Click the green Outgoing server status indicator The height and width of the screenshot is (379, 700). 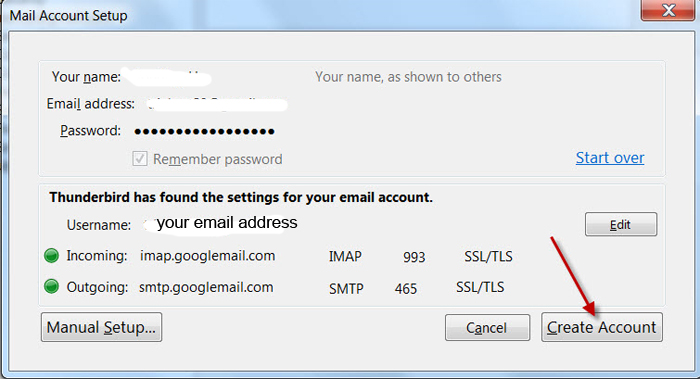pyautogui.click(x=51, y=286)
